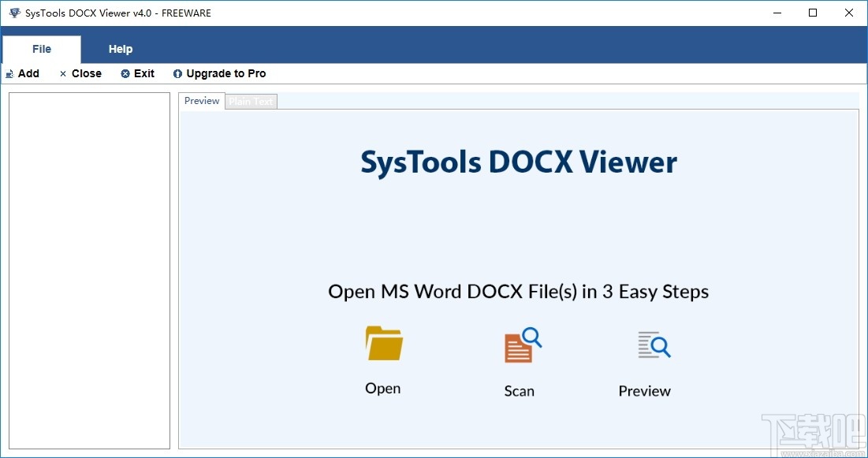This screenshot has width=868, height=458.
Task: Select the Plain Text tab
Action: (251, 101)
